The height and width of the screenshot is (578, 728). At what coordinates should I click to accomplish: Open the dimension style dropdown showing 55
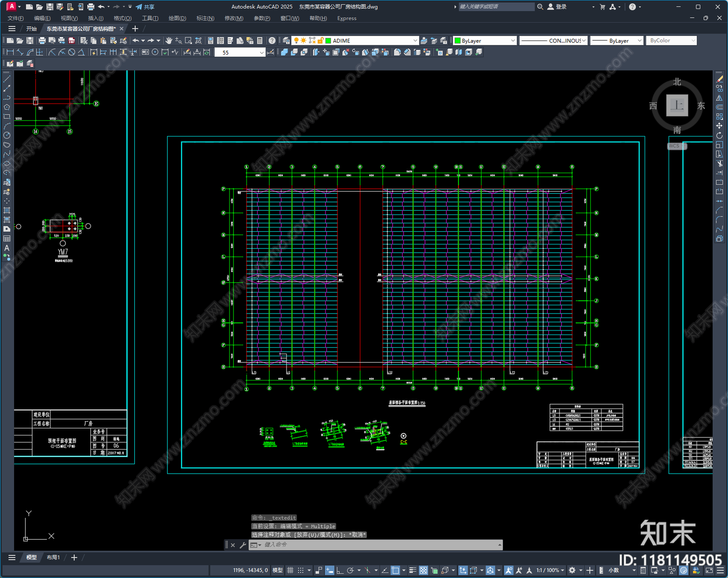pos(262,52)
